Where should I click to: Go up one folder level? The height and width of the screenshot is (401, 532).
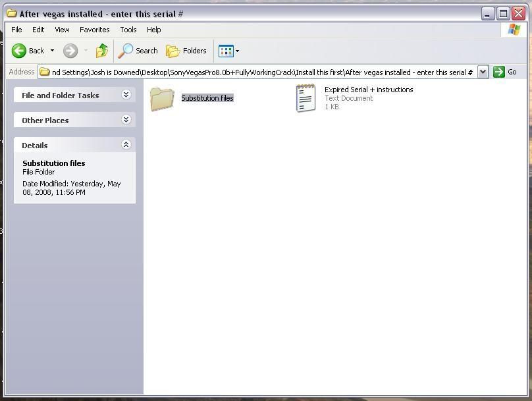[102, 51]
